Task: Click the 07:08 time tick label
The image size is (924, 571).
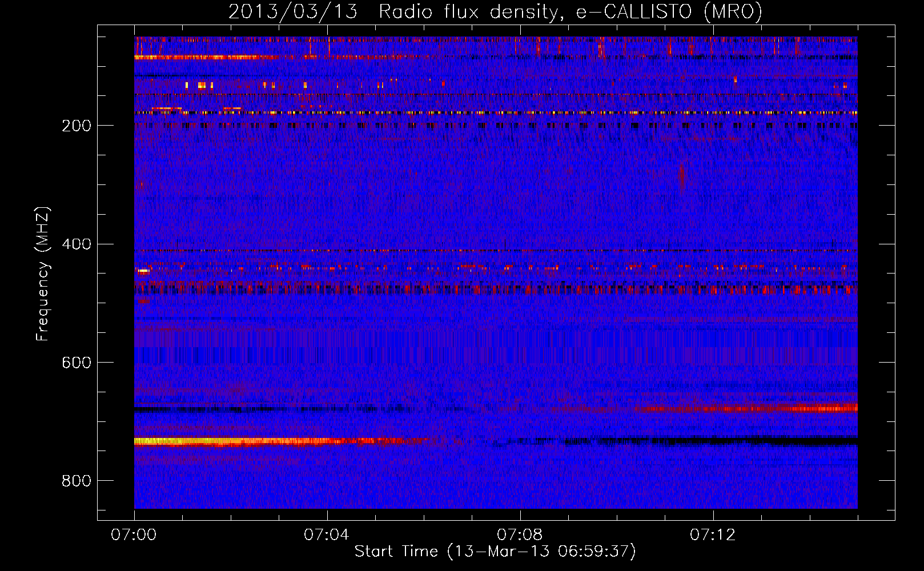Action: pos(520,535)
